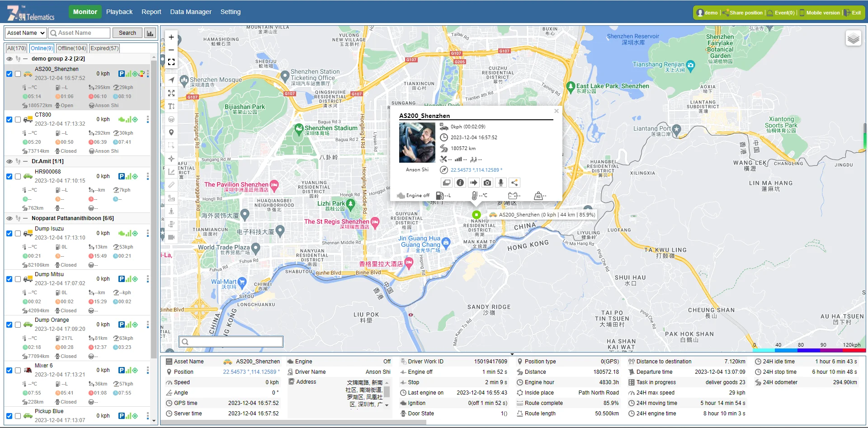Open the map layers selector icon
Viewport: 868px width, 428px height.
point(854,38)
